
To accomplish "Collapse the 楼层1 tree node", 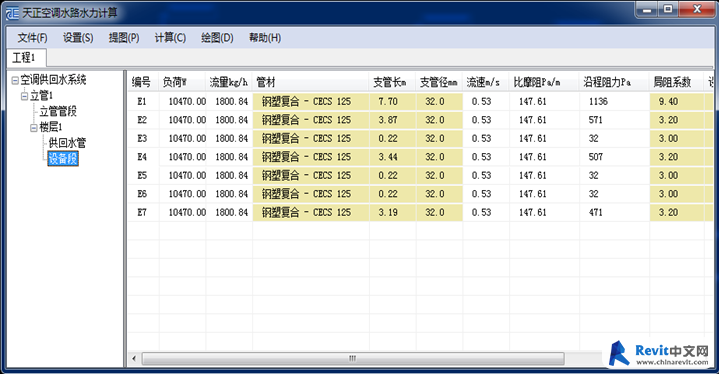I will tap(34, 128).
